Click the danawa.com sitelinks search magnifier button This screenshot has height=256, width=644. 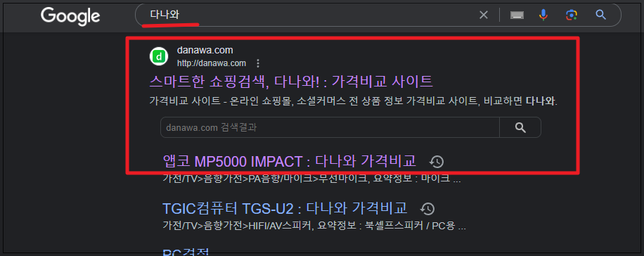[x=520, y=127]
